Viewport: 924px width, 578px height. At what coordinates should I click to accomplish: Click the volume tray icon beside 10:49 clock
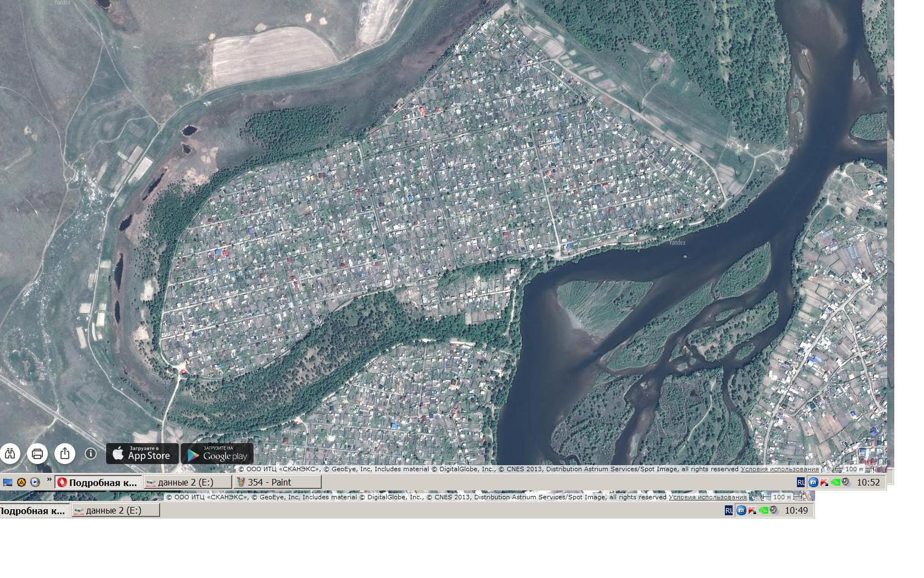pos(774,510)
